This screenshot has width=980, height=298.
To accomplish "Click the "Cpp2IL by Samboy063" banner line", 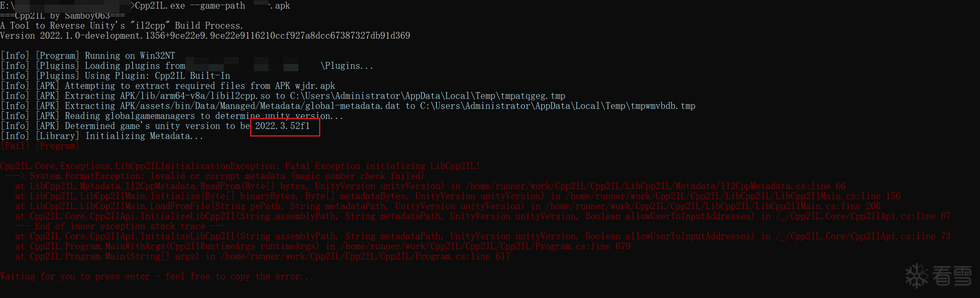I will [63, 16].
